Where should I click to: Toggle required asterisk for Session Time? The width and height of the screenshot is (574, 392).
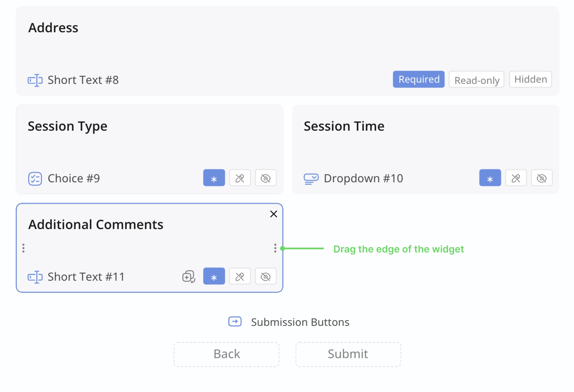click(x=490, y=178)
